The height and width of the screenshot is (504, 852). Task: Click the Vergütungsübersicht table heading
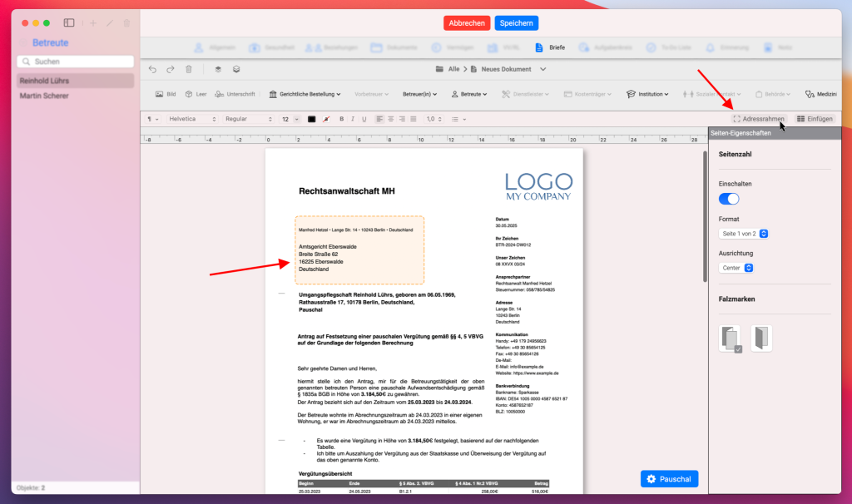325,473
